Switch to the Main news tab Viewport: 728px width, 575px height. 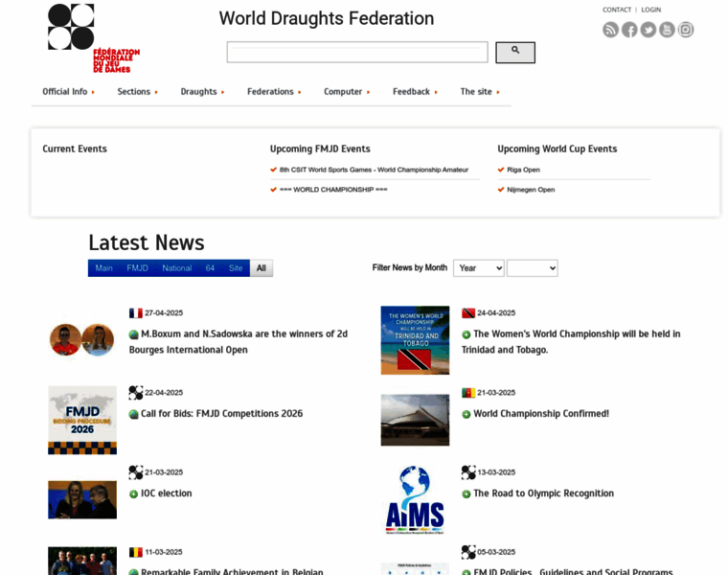point(104,268)
